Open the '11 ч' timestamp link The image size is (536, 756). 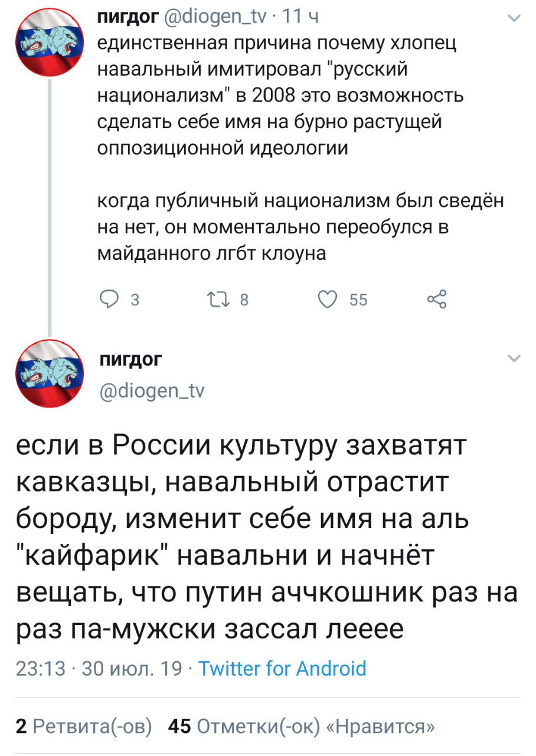301,18
